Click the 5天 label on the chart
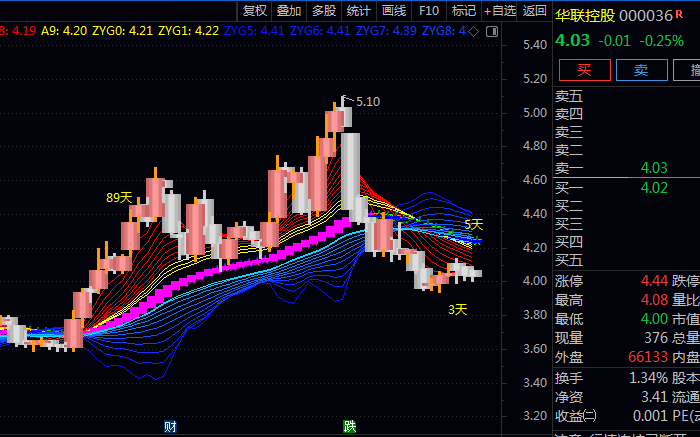The image size is (700, 437). pos(474,225)
